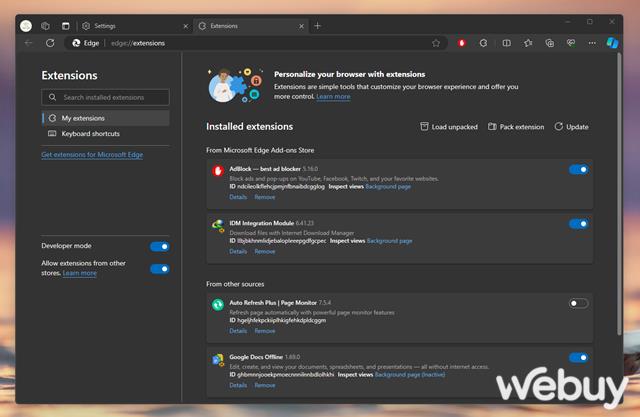Open IDM Background page inspect link
Viewport: 640px width, 417px height.
coord(389,241)
